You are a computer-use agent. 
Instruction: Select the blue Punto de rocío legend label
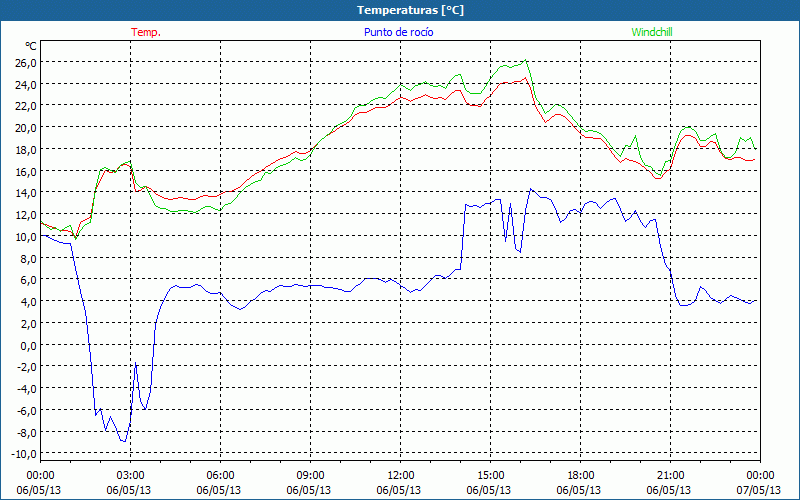point(398,32)
